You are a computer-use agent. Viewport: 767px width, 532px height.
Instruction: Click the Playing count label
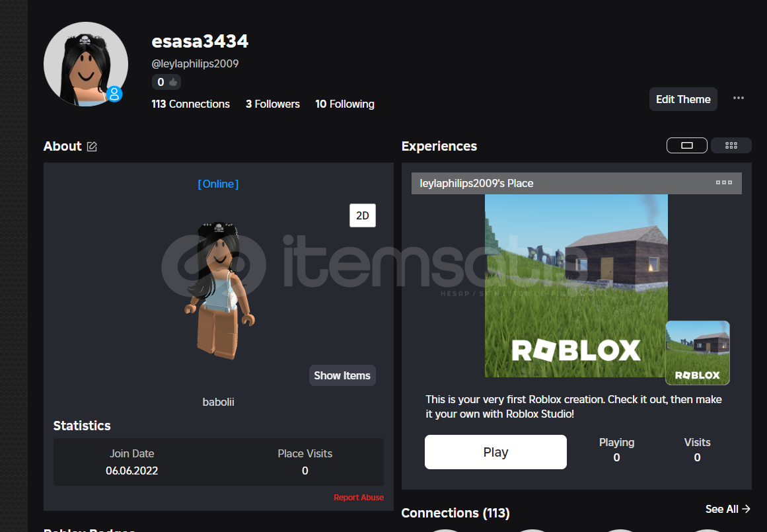(x=616, y=442)
